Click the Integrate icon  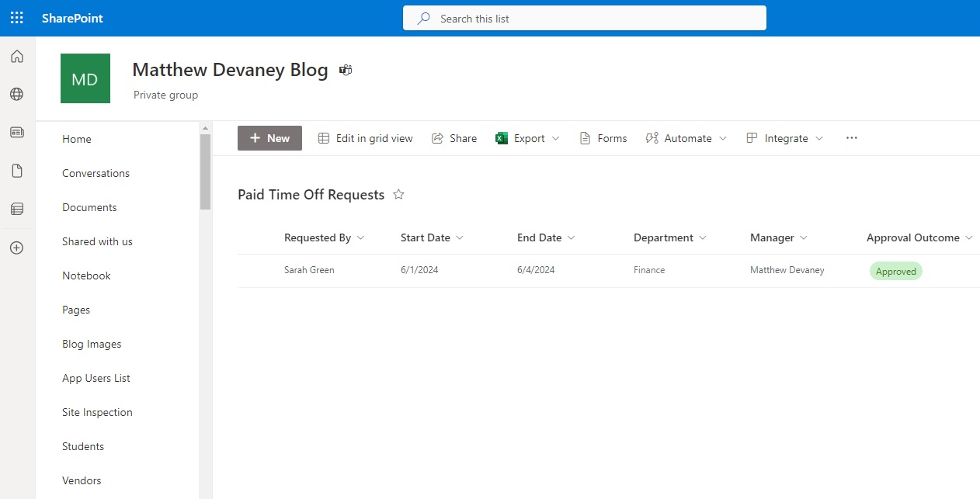pyautogui.click(x=752, y=138)
